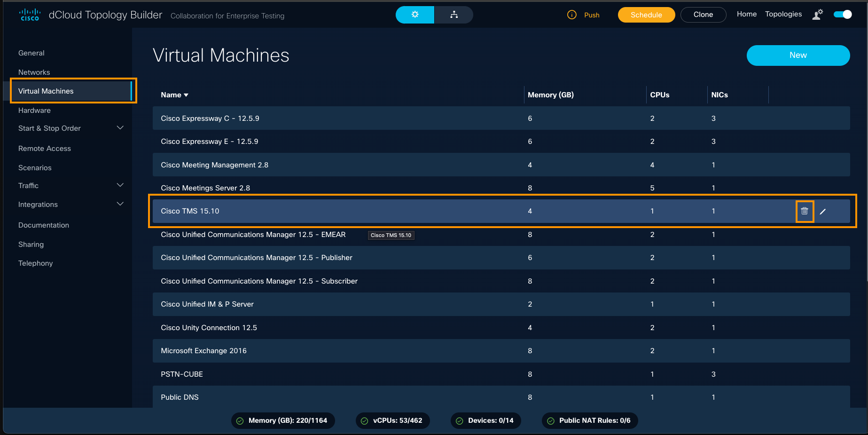
Task: Open Remote Access section
Action: point(45,149)
